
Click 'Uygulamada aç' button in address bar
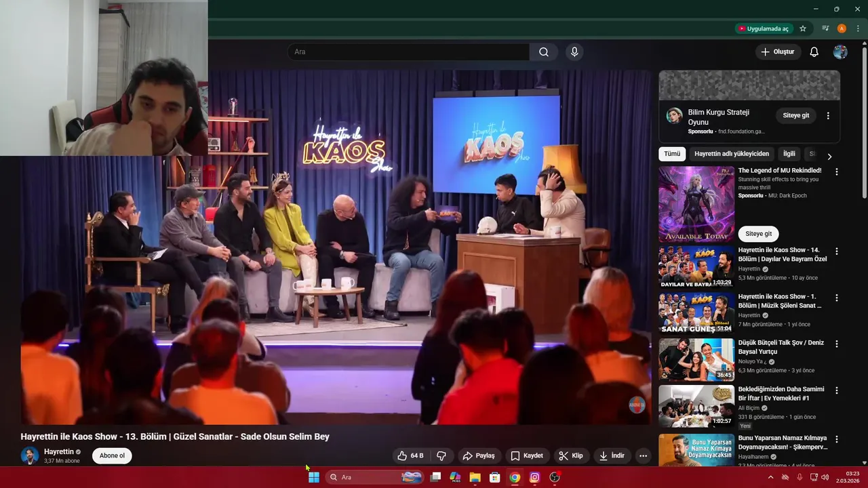[764, 28]
